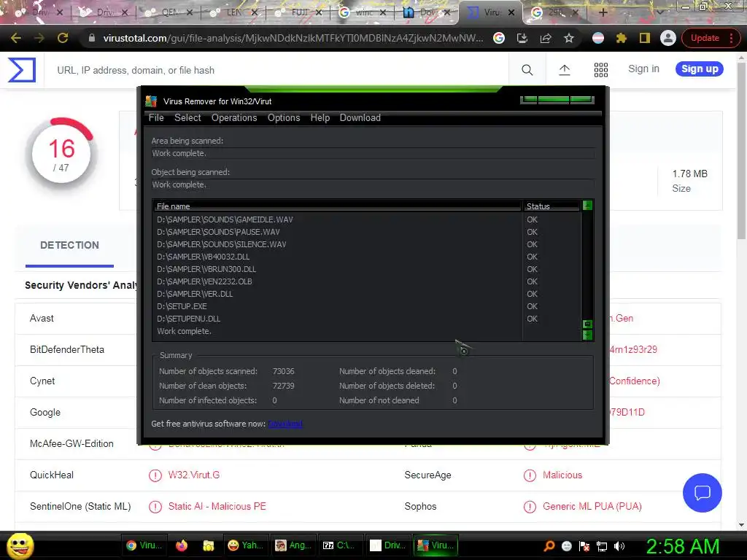Click the address bar URL
747x560 pixels.
[x=293, y=38]
